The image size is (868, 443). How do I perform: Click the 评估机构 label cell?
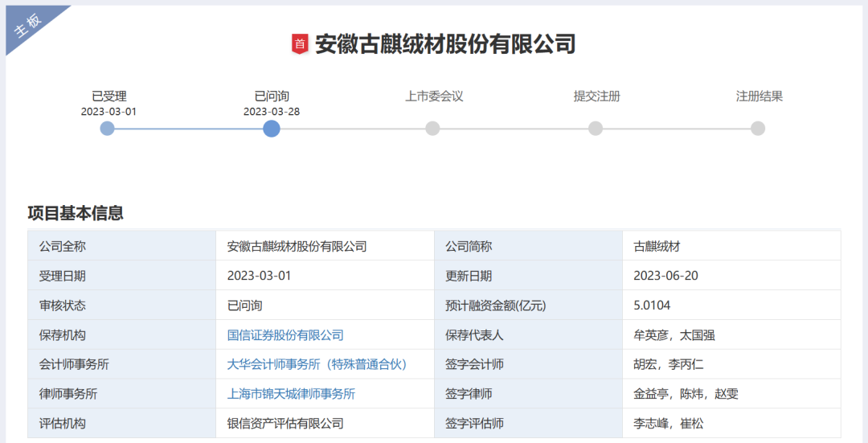coord(122,424)
